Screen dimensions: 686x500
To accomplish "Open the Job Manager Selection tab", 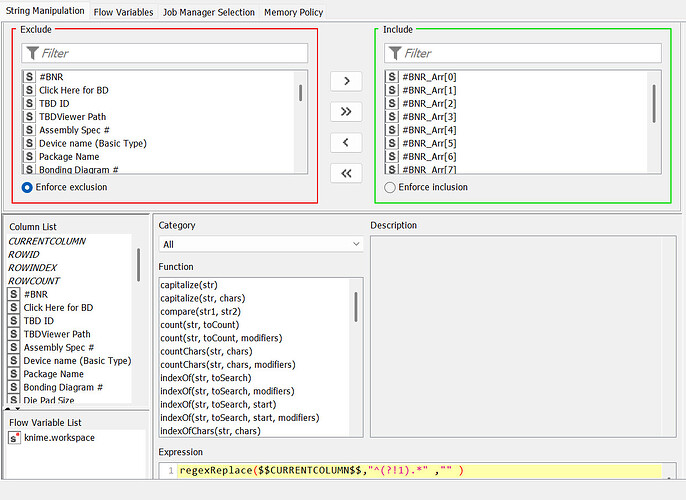I will point(208,12).
